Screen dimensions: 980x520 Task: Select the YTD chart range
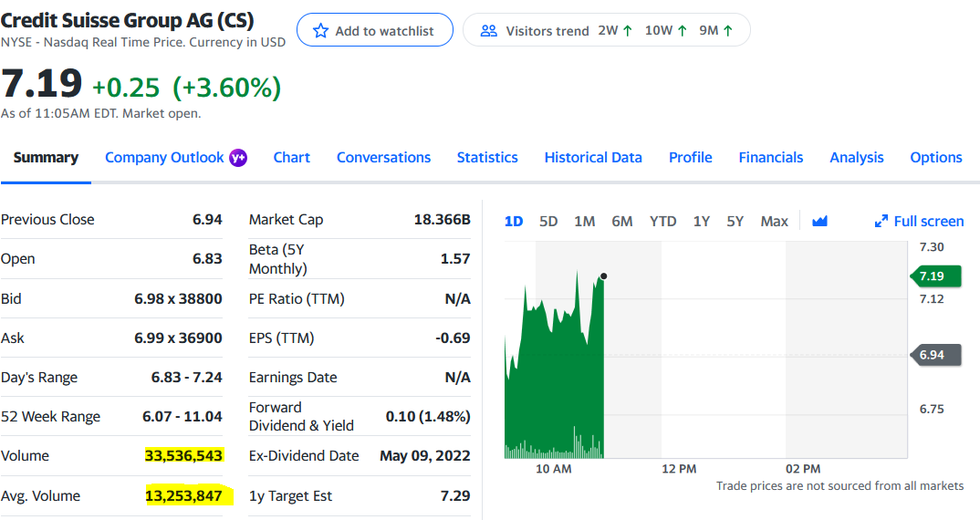662,222
